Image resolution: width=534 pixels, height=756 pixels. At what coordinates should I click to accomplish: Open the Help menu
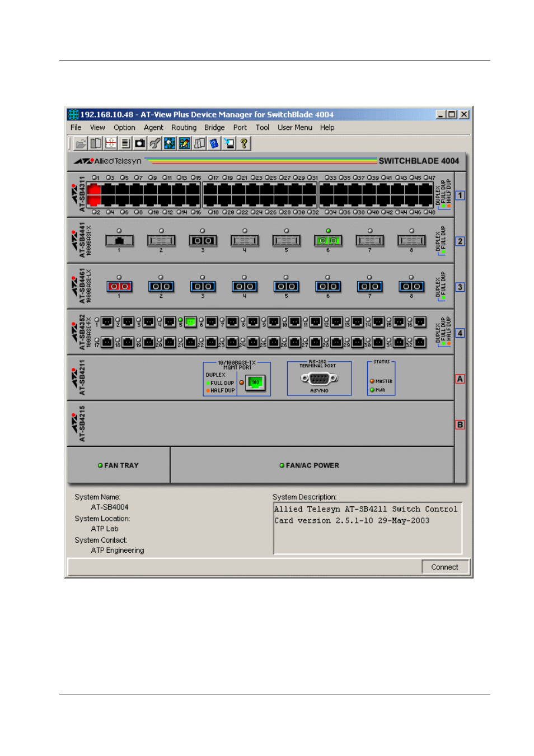pos(327,128)
